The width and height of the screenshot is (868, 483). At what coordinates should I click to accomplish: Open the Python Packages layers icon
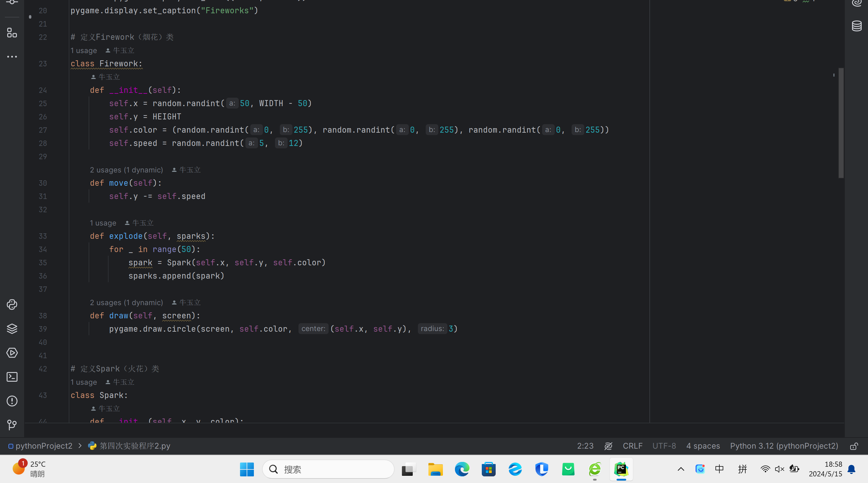click(12, 329)
